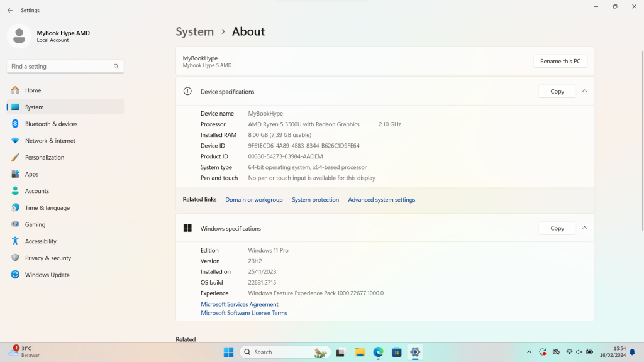Click System in the breadcrumb
This screenshot has width=644, height=362.
click(195, 31)
